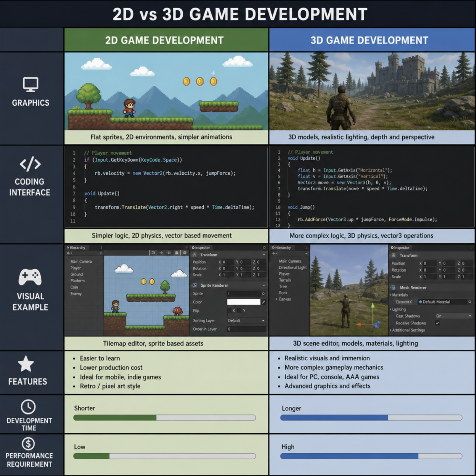This screenshot has width=476, height=476.
Task: Click the Default-Material Element 0 field
Action: tap(445, 302)
